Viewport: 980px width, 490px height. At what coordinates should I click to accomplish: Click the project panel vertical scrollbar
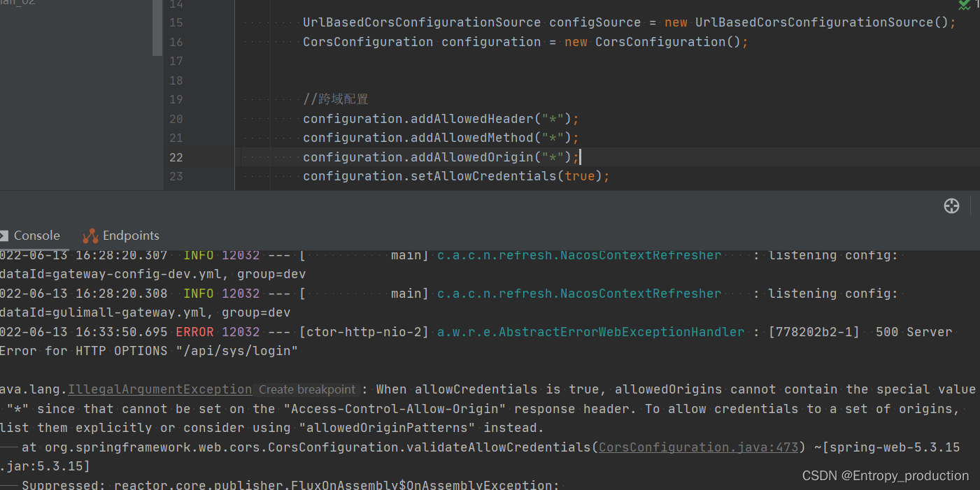click(x=157, y=28)
